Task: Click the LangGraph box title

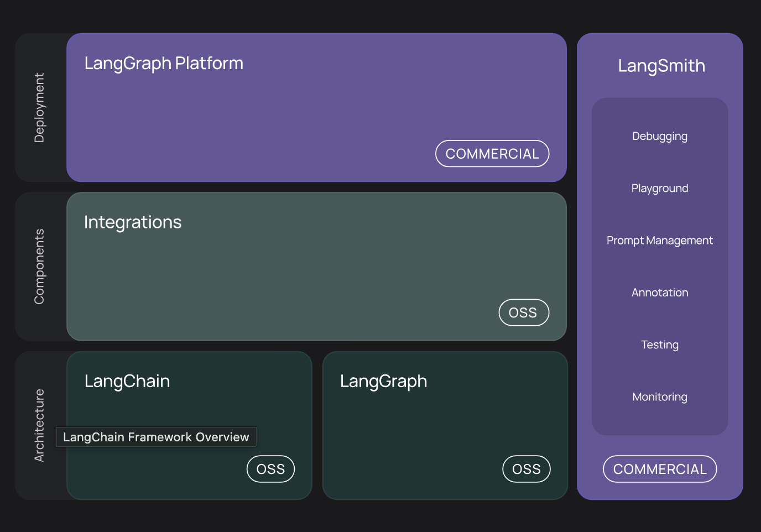Action: coord(384,382)
